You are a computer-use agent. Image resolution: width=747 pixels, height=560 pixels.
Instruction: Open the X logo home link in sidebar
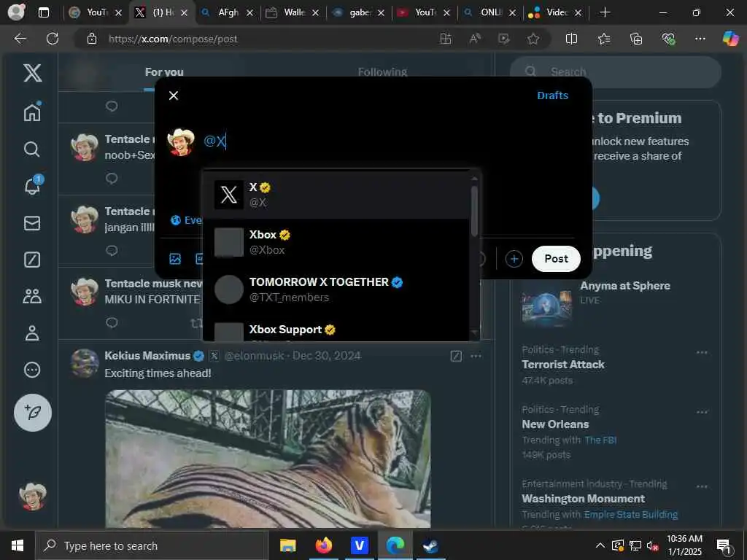pos(32,74)
